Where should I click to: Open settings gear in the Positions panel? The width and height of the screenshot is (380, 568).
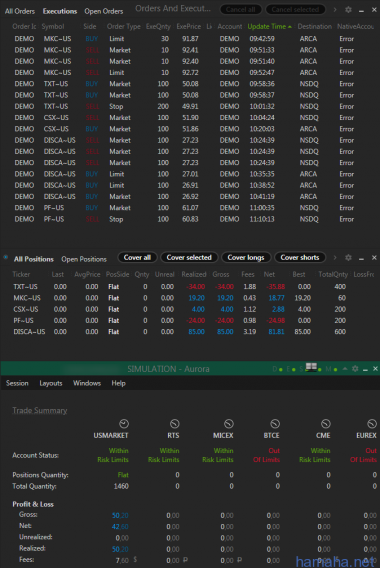tap(348, 258)
